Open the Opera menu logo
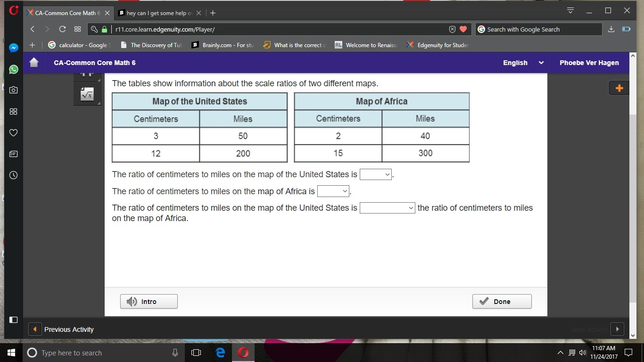 coord(14,10)
